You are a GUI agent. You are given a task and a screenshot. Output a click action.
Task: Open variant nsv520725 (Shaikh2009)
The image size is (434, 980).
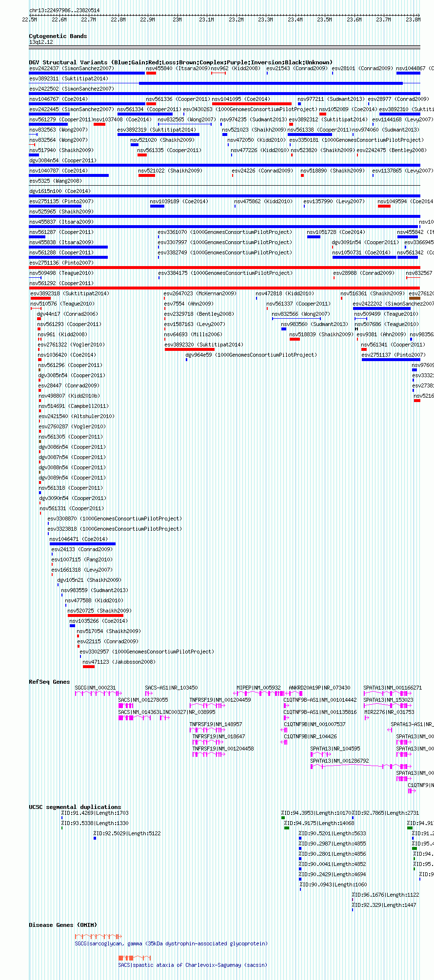click(x=99, y=611)
